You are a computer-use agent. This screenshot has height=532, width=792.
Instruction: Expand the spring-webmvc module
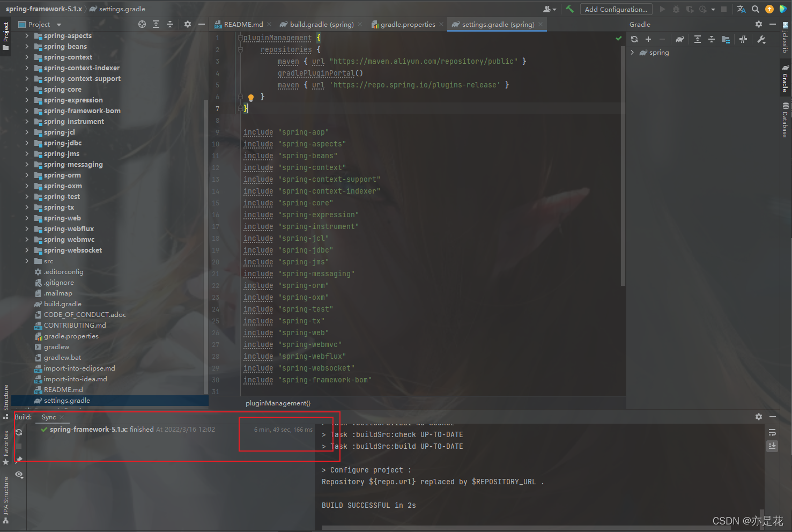pyautogui.click(x=27, y=240)
